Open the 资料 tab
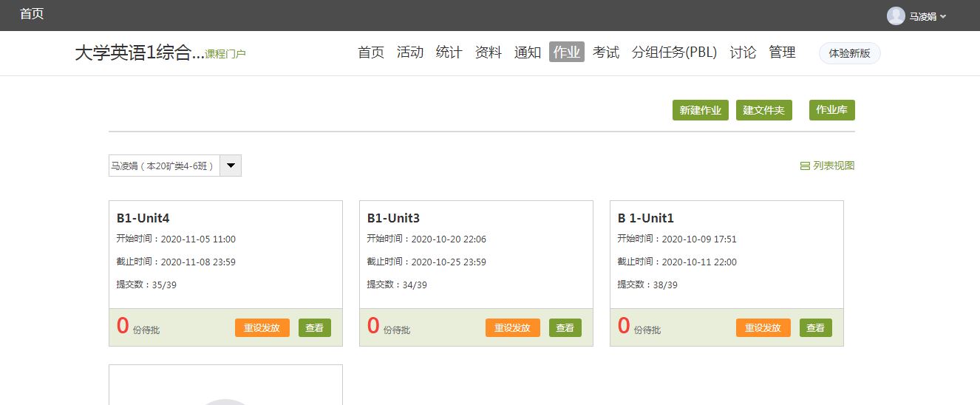Screen dimensions: 980x405 point(489,52)
